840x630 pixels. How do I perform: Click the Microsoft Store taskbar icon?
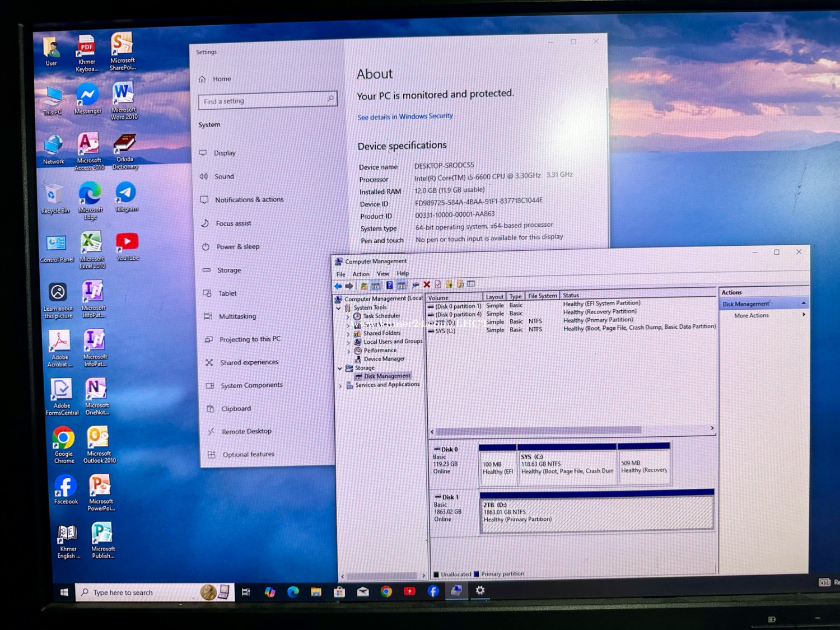click(339, 591)
